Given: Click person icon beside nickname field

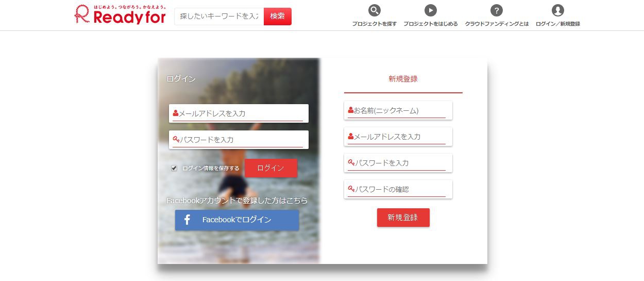Looking at the screenshot, I should [350, 110].
